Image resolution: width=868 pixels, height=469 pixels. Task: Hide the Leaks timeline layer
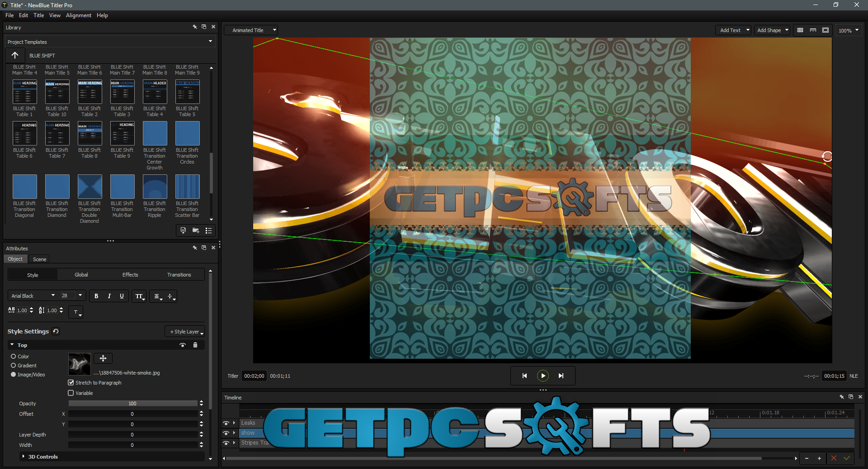tap(226, 423)
